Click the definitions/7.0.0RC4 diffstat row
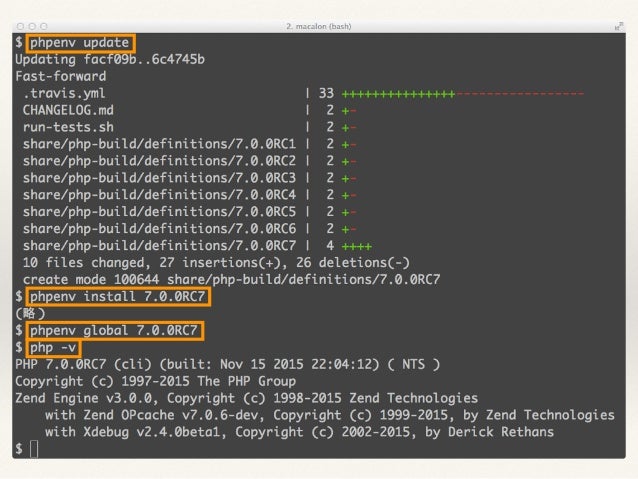 point(190,195)
